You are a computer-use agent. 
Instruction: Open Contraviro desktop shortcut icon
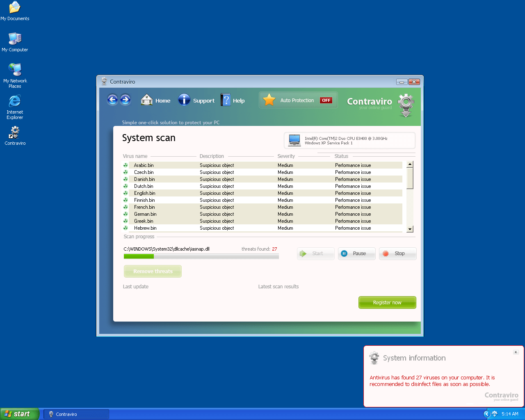point(15,132)
